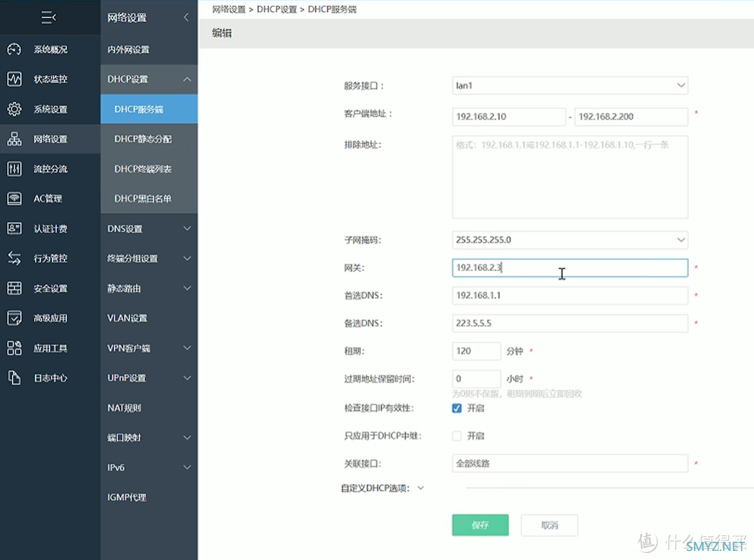754x560 pixels.
Task: Collapse the DHCP设置 submenu
Action: pos(187,79)
